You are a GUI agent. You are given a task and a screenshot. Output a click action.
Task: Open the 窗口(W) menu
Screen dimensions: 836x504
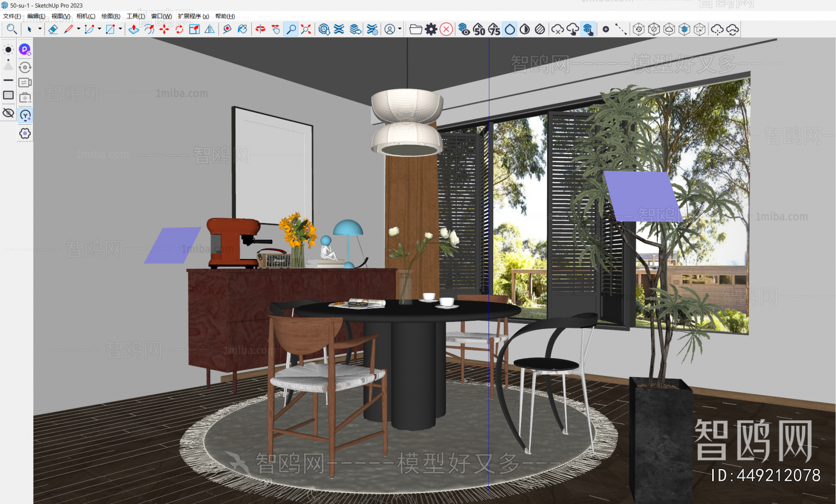pyautogui.click(x=161, y=16)
